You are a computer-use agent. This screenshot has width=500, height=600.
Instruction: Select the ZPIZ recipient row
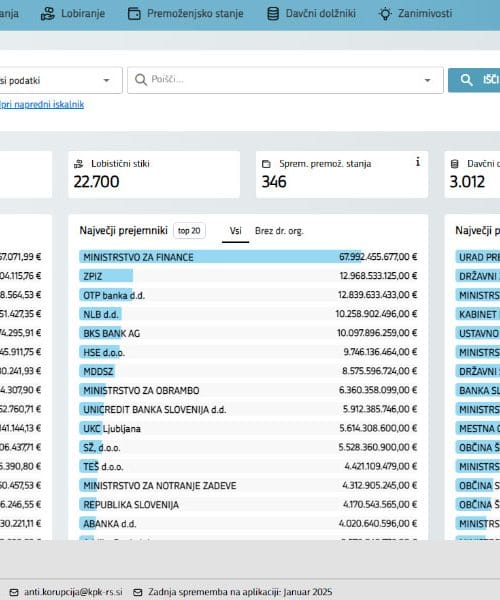(x=248, y=276)
